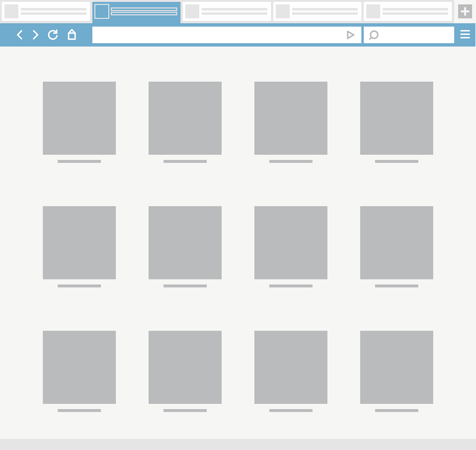This screenshot has width=476, height=450.
Task: Click the browser back arrow
Action: pyautogui.click(x=20, y=35)
